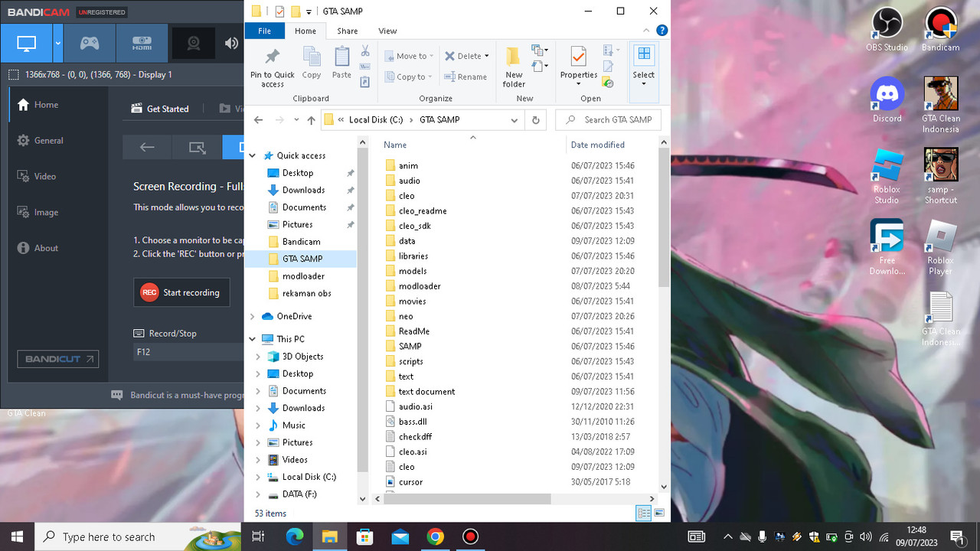Screen dimensions: 980x551
Task: Open Microsoft Edge from the taskbar
Action: tap(295, 536)
